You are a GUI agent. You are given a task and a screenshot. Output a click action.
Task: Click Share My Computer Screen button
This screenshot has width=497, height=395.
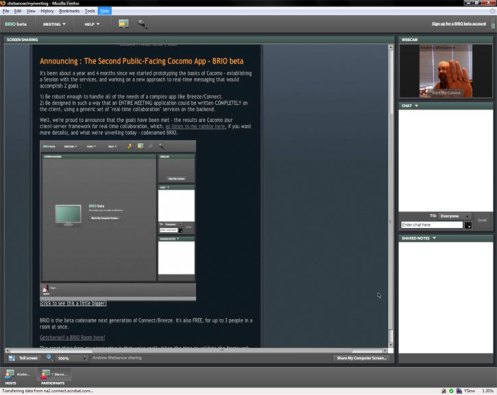(361, 358)
